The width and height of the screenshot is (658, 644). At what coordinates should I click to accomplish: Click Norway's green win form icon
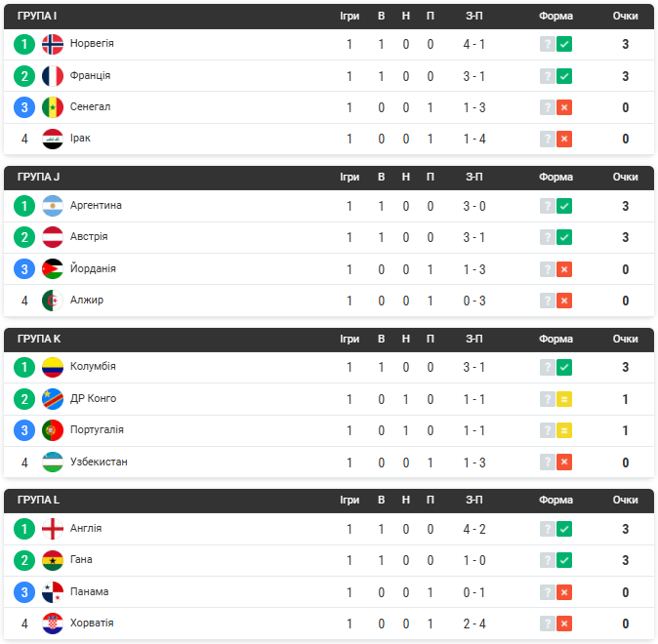coord(564,44)
